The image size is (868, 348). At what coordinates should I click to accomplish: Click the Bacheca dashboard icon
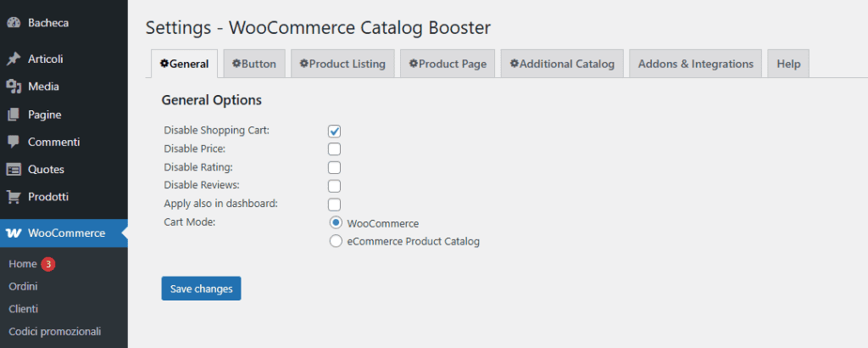tap(14, 23)
